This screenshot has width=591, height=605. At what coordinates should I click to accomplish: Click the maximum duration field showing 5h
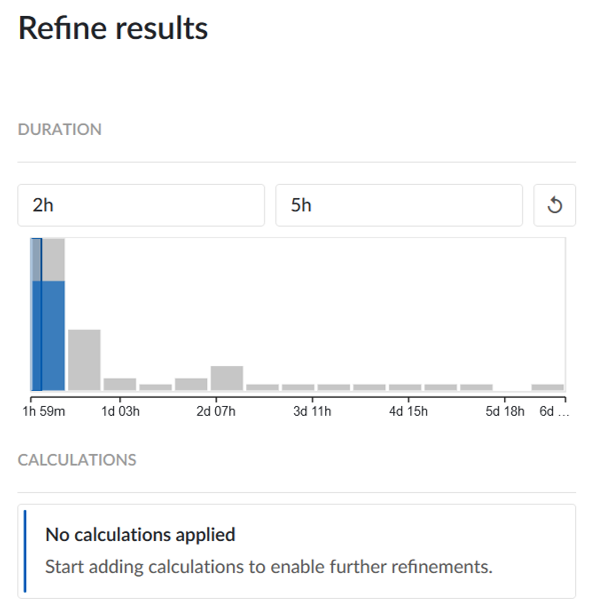pyautogui.click(x=399, y=205)
